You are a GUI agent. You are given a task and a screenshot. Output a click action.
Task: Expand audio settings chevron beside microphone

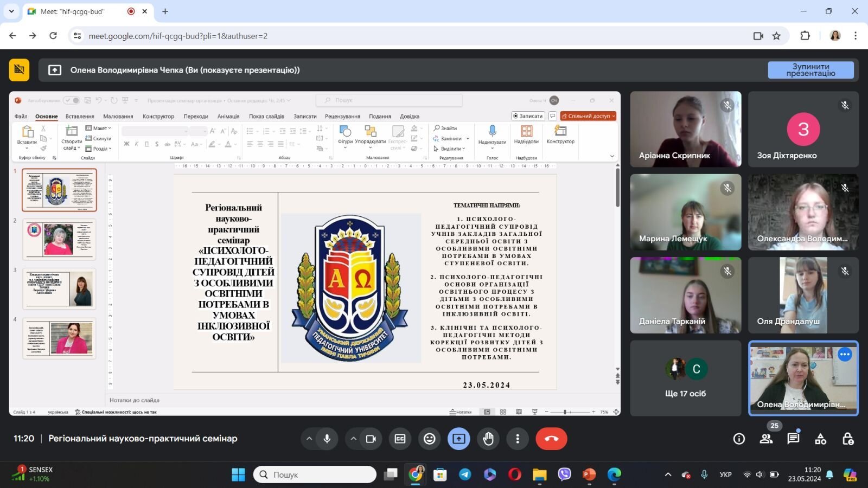point(309,439)
